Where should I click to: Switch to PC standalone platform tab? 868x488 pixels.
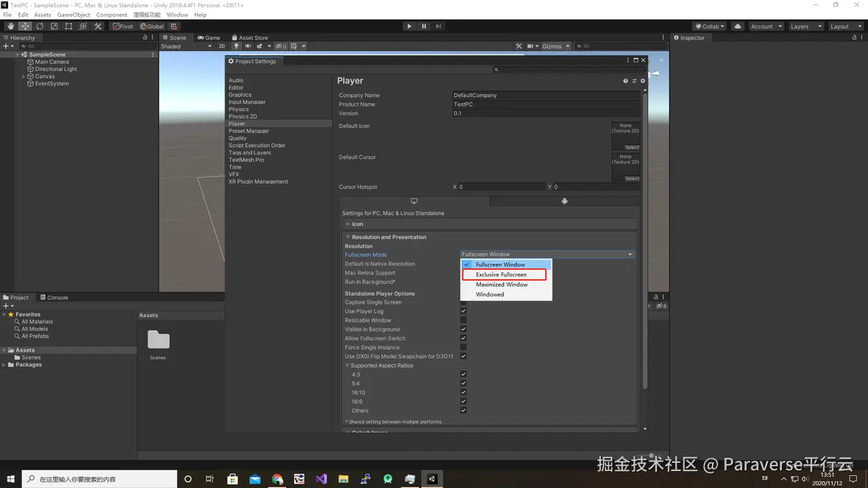414,201
